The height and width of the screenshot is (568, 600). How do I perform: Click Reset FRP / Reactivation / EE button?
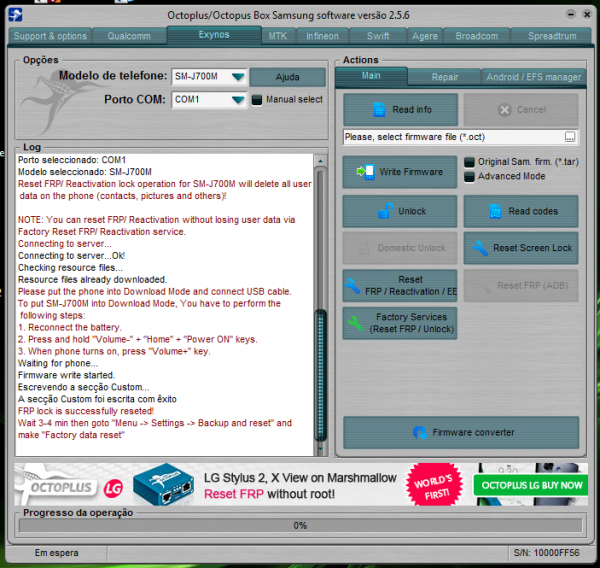[x=400, y=286]
